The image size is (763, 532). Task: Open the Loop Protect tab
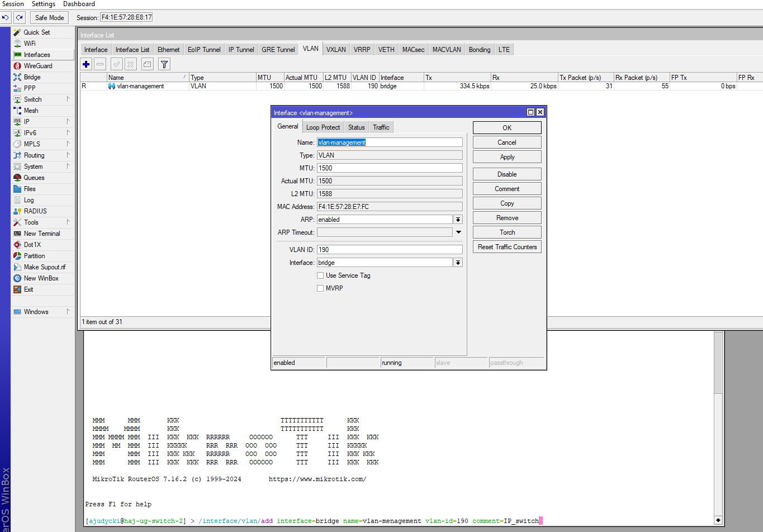(x=323, y=127)
